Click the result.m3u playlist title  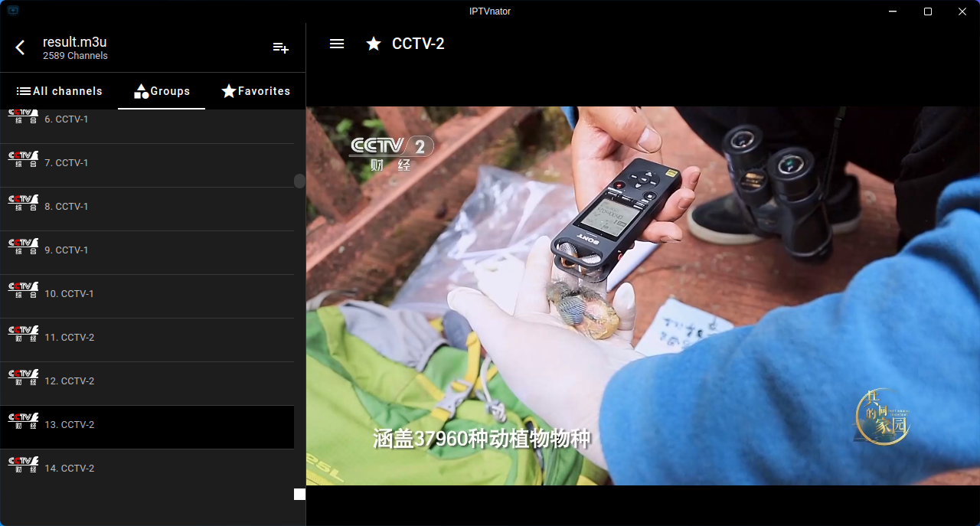click(74, 42)
